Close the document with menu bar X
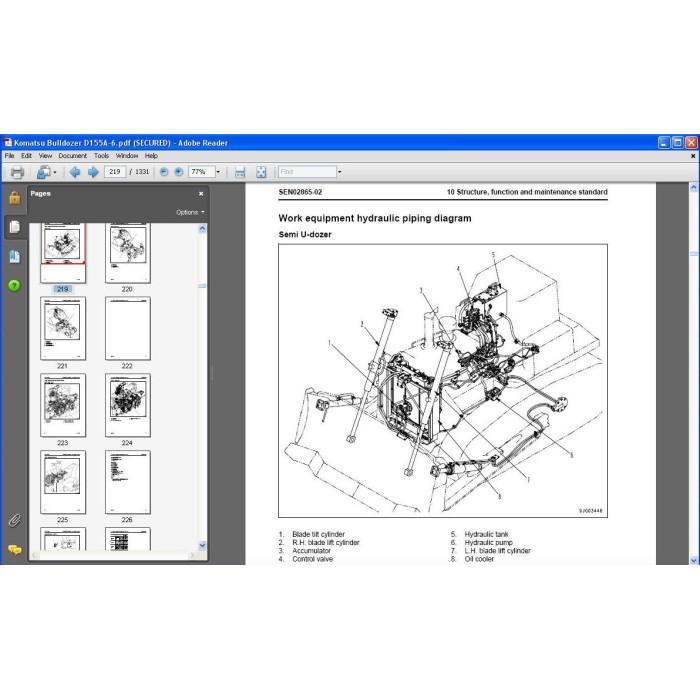 [693, 156]
